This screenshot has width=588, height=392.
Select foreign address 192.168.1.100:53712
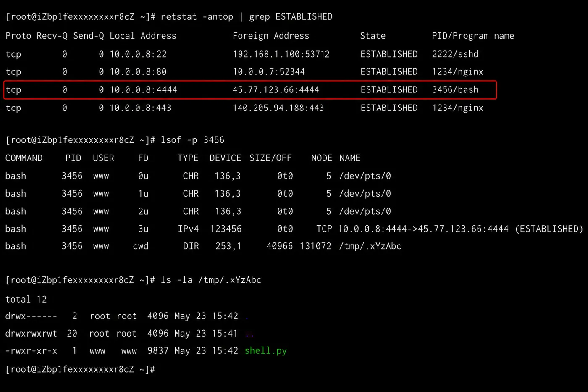(281, 54)
